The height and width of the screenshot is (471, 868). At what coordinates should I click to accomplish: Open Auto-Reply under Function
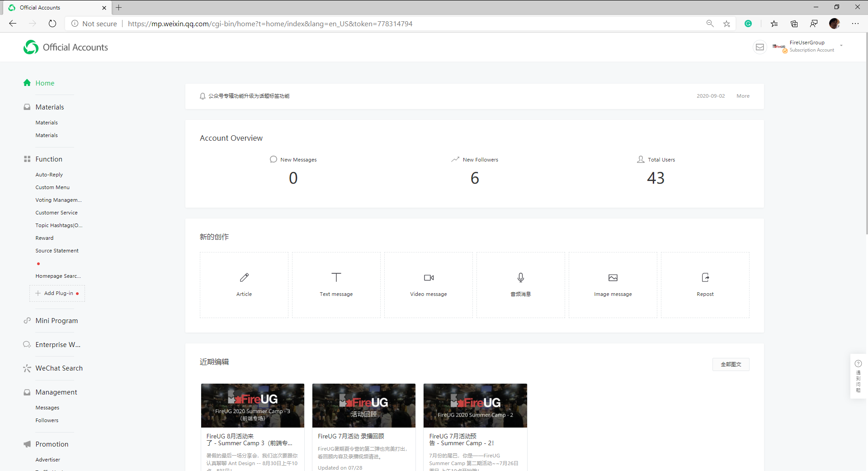pos(49,175)
